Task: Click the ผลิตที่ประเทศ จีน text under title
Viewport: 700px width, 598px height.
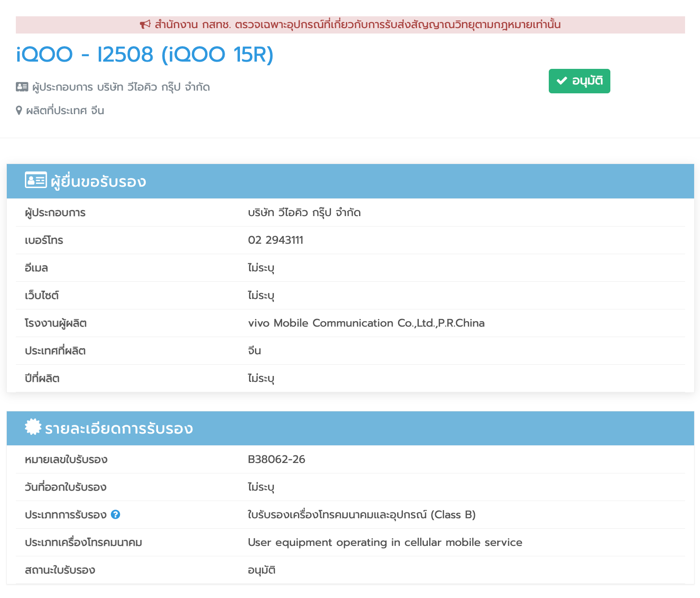Action: click(65, 111)
